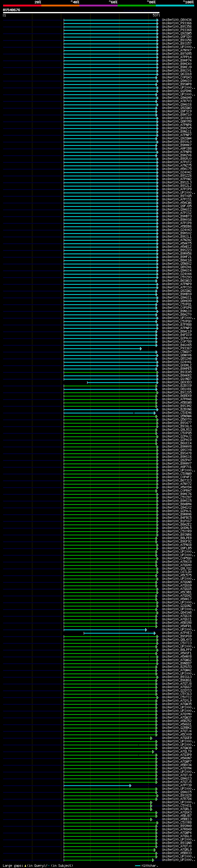Select hit label UniRef100_P93367
This screenshot has width=197, height=868.
click(x=176, y=349)
